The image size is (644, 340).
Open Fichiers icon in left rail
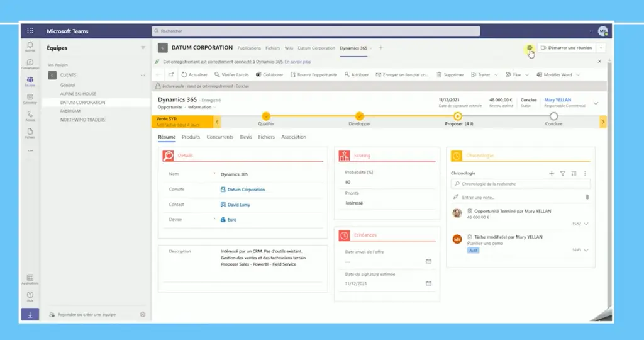click(30, 133)
